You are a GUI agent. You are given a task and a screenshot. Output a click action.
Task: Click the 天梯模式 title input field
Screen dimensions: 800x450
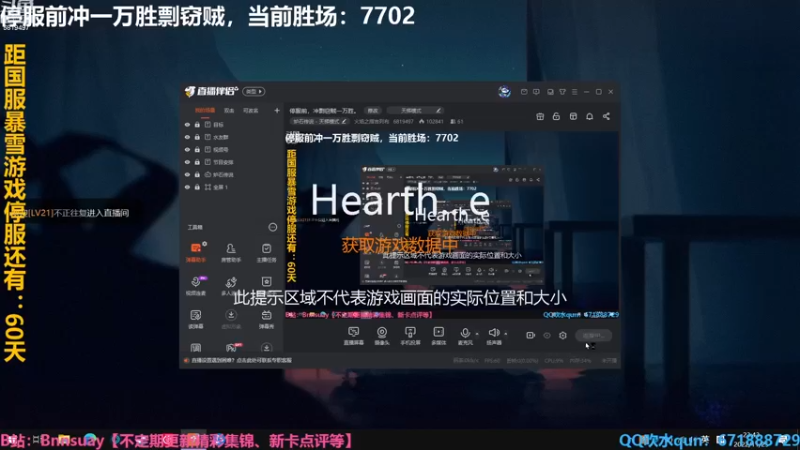[x=415, y=110]
